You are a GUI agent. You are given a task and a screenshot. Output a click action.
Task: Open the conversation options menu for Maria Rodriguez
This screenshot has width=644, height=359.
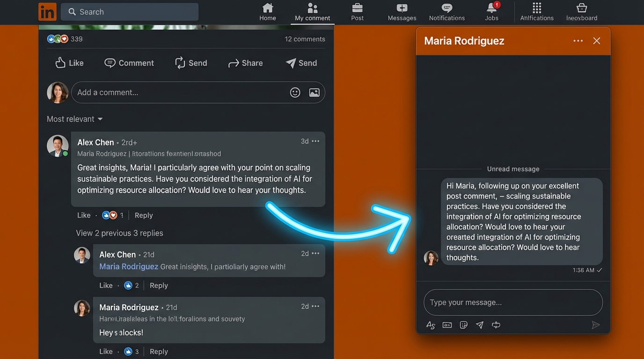(578, 41)
